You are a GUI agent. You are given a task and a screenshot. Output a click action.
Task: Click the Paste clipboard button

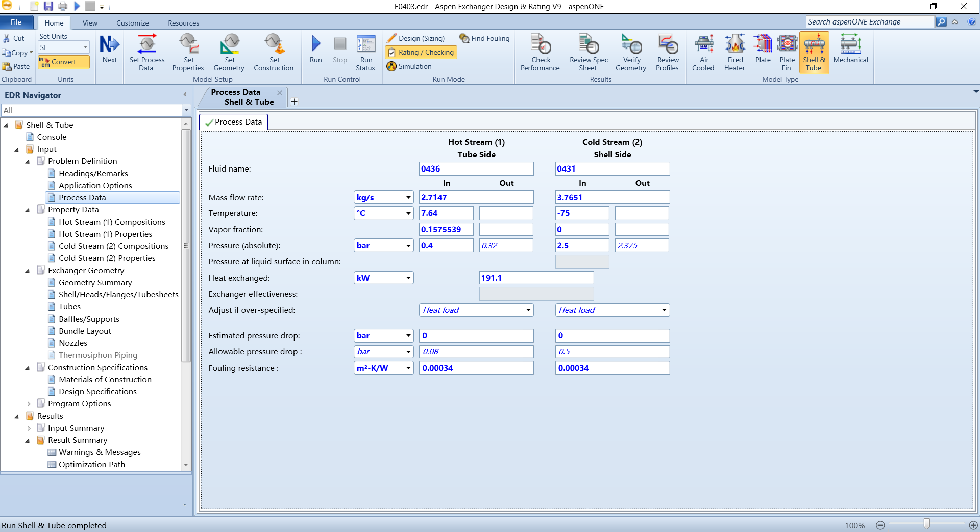click(16, 66)
